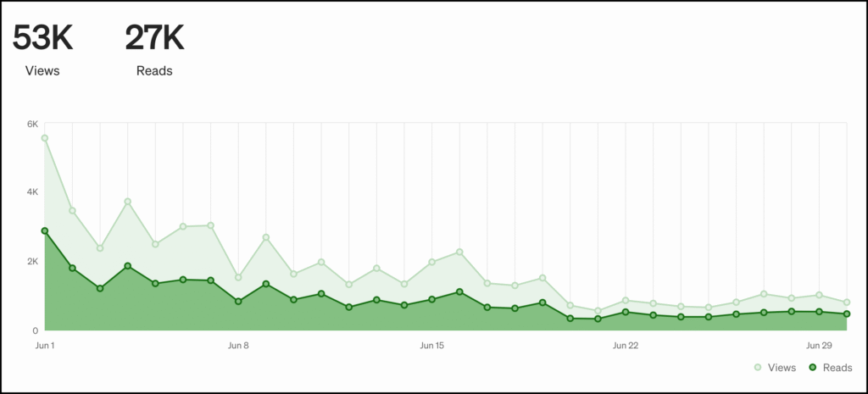The image size is (868, 394).
Task: Select the Views data point on Jun 8
Action: 238,277
